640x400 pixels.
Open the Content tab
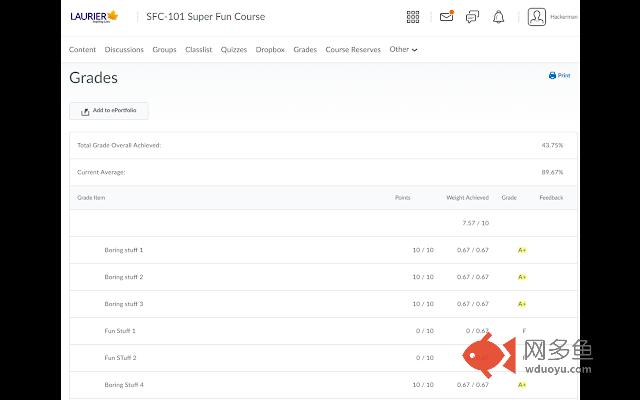[82, 49]
